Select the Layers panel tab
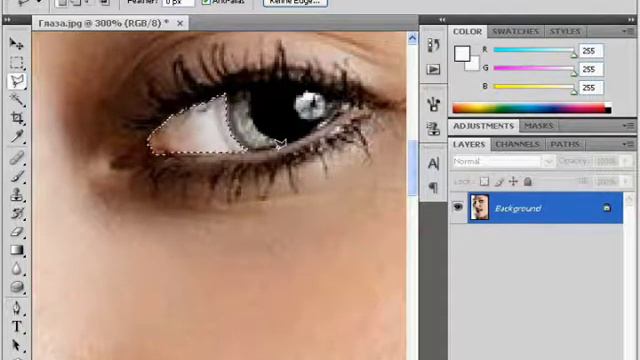Image resolution: width=640 pixels, height=360 pixels. 469,144
